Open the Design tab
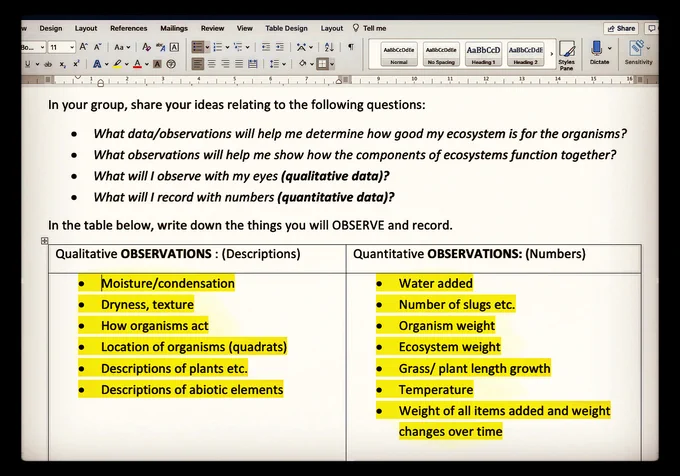Image resolution: width=680 pixels, height=476 pixels. [51, 28]
